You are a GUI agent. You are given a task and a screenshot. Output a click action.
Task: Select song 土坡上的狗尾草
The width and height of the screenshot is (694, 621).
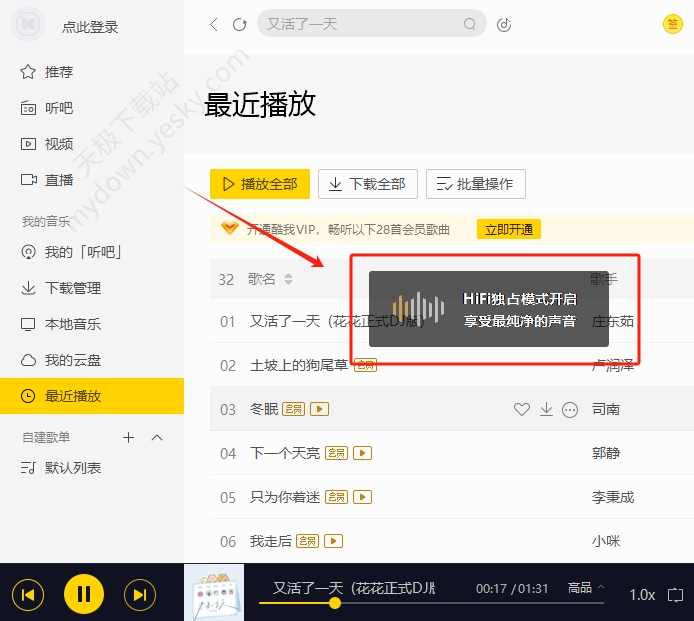pyautogui.click(x=299, y=365)
